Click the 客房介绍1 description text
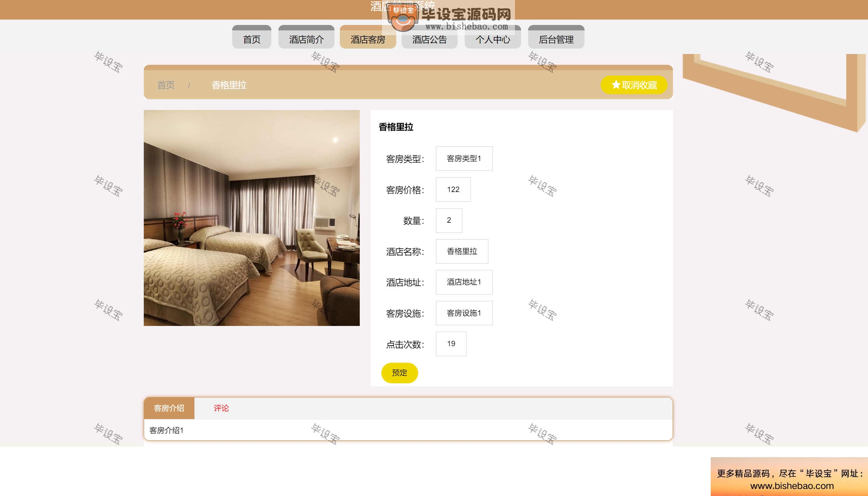 pos(166,430)
